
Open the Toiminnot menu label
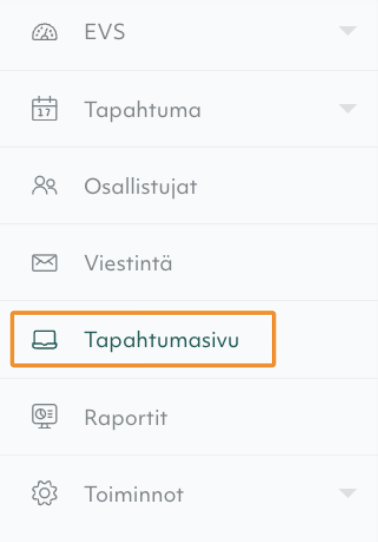tap(134, 494)
